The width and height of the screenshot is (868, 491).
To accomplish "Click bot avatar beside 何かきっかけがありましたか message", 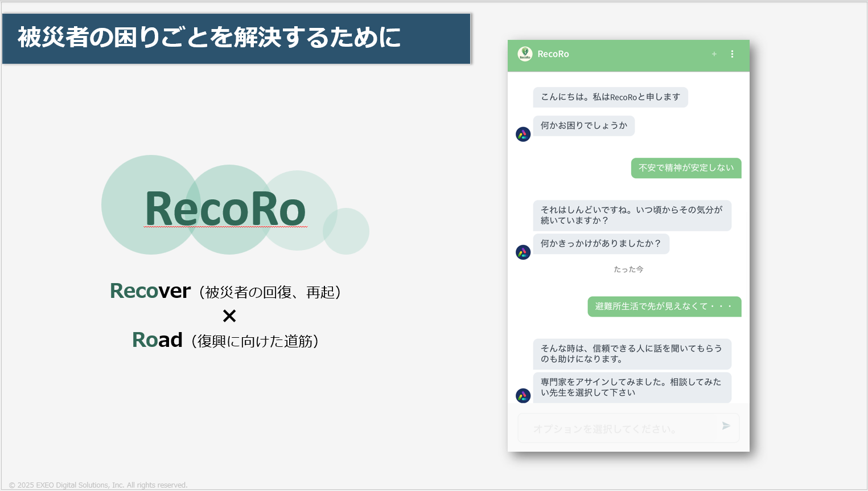I will pyautogui.click(x=523, y=252).
